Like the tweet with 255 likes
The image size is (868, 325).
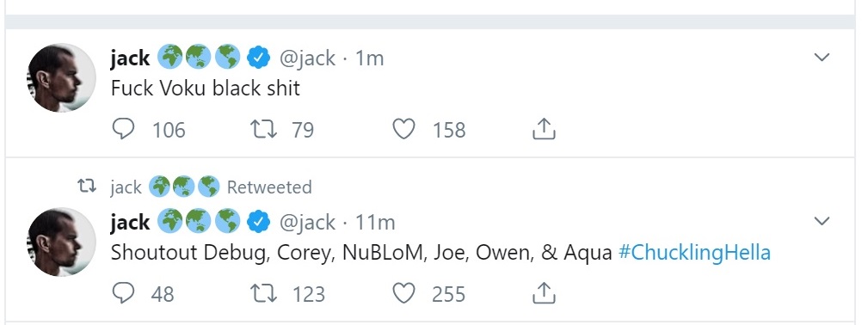coord(403,293)
